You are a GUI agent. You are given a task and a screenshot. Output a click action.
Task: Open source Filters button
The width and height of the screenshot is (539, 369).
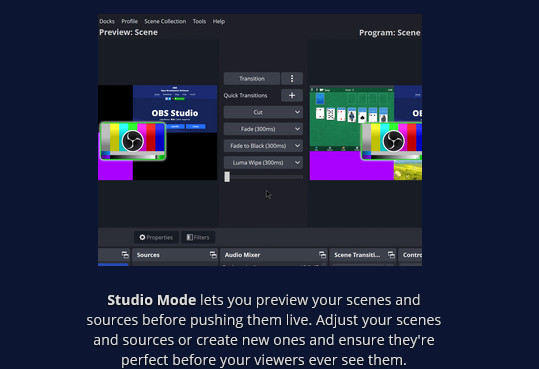[198, 237]
